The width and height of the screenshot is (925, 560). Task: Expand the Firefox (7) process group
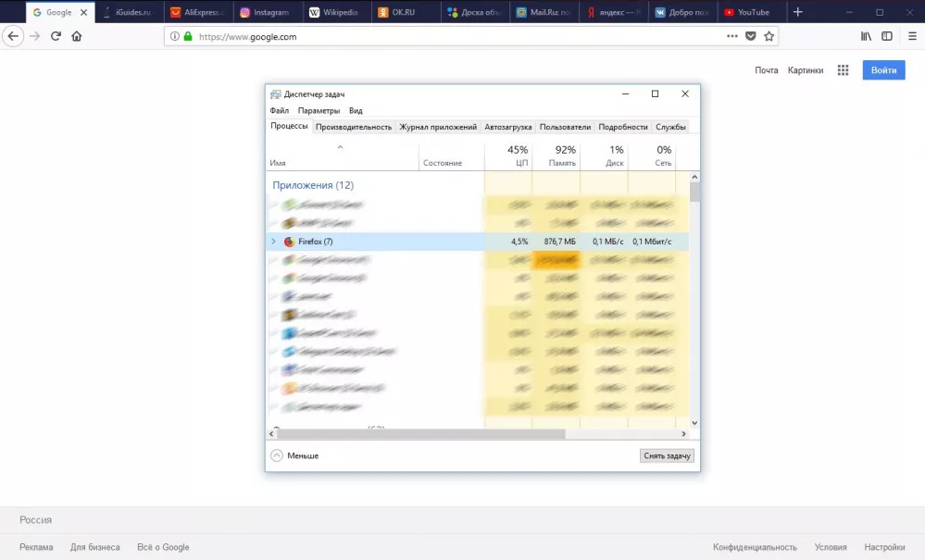(273, 242)
